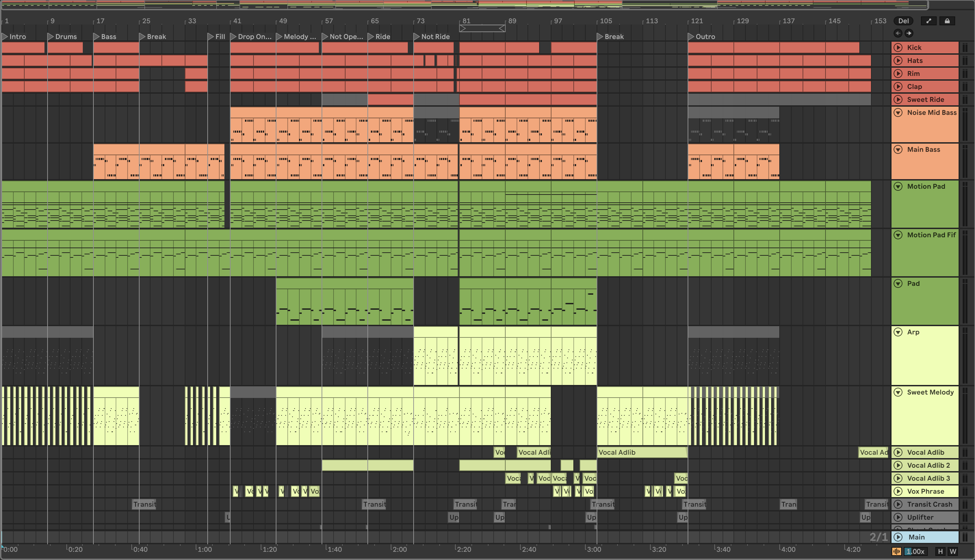Click the Fill locator triangle
This screenshot has height=560, width=975.
tap(211, 37)
